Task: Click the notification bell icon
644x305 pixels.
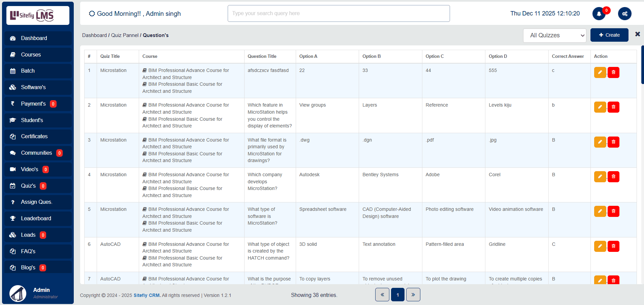Action: coord(599,14)
